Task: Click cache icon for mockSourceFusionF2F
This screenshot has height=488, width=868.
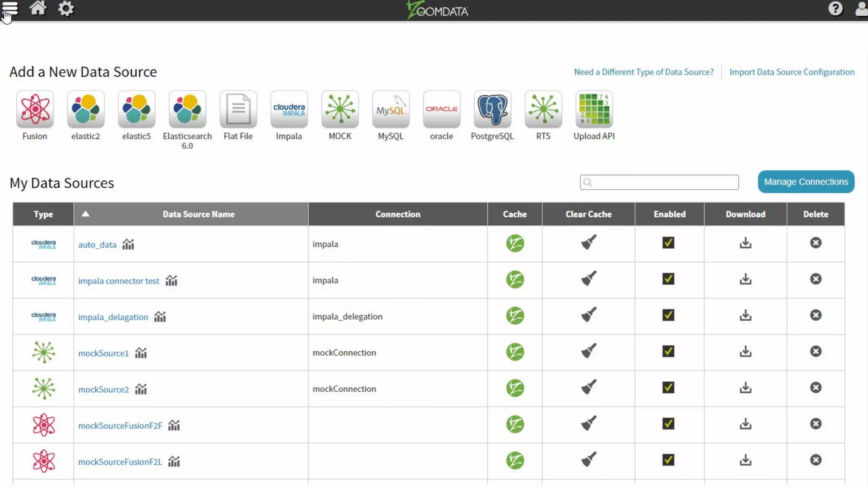Action: point(515,424)
